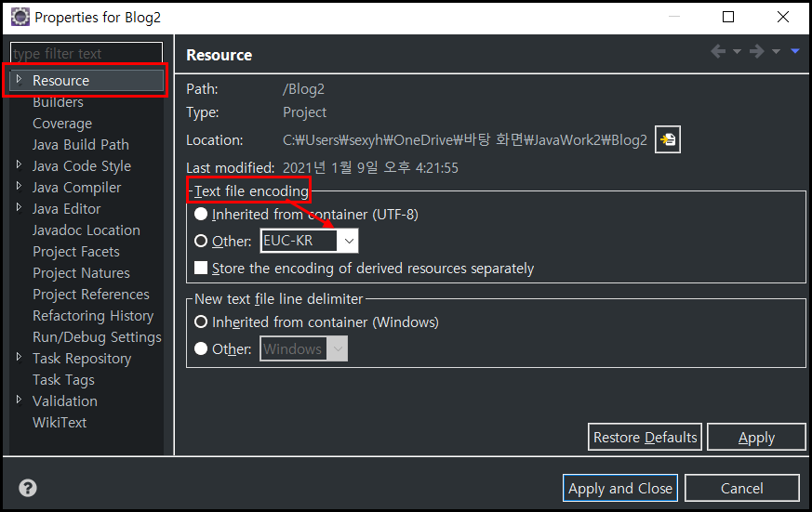
Task: Click the EUC-KR encoding text field
Action: (x=300, y=241)
